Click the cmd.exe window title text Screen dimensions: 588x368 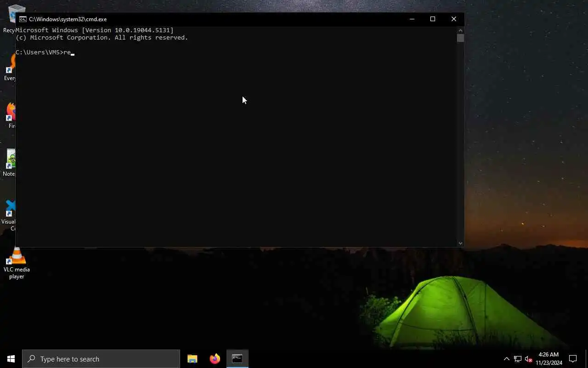coord(68,19)
